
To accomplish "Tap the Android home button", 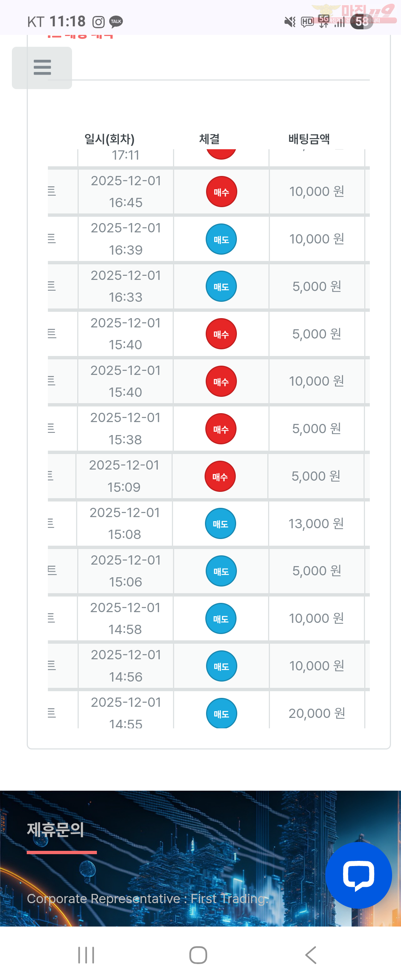I will tap(198, 955).
